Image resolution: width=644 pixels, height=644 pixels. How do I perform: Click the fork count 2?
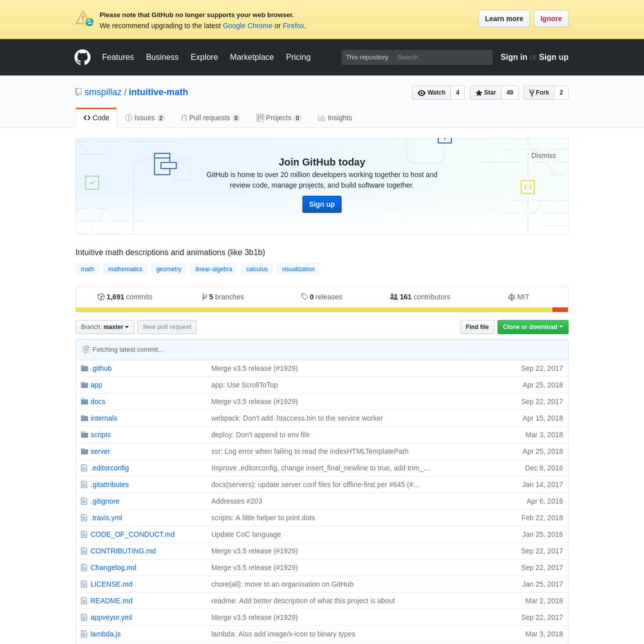(x=561, y=93)
